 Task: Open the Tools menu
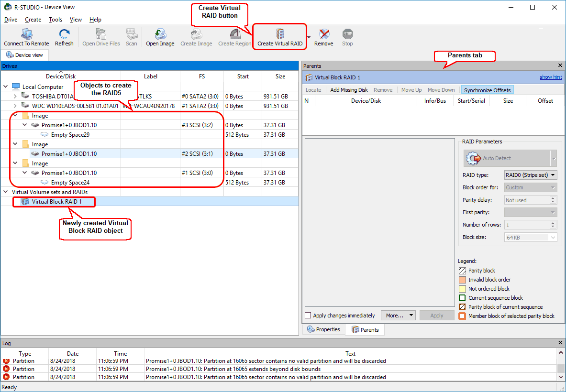click(55, 20)
